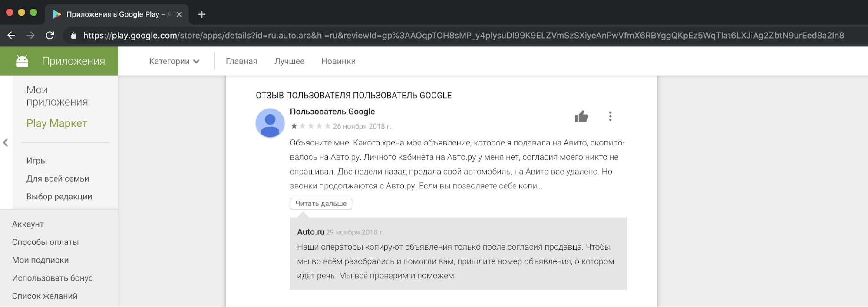Open Мои приложения in the sidebar
The image size is (868, 307).
(57, 96)
